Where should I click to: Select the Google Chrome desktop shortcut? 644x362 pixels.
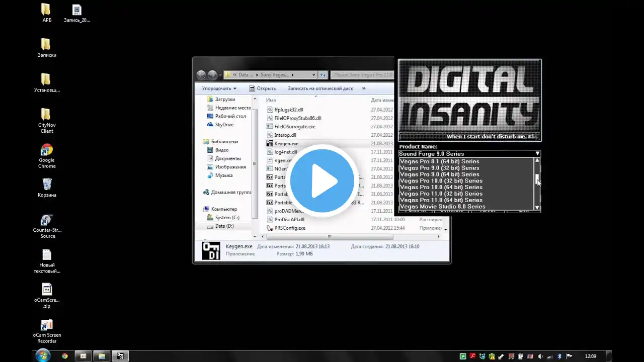(46, 156)
